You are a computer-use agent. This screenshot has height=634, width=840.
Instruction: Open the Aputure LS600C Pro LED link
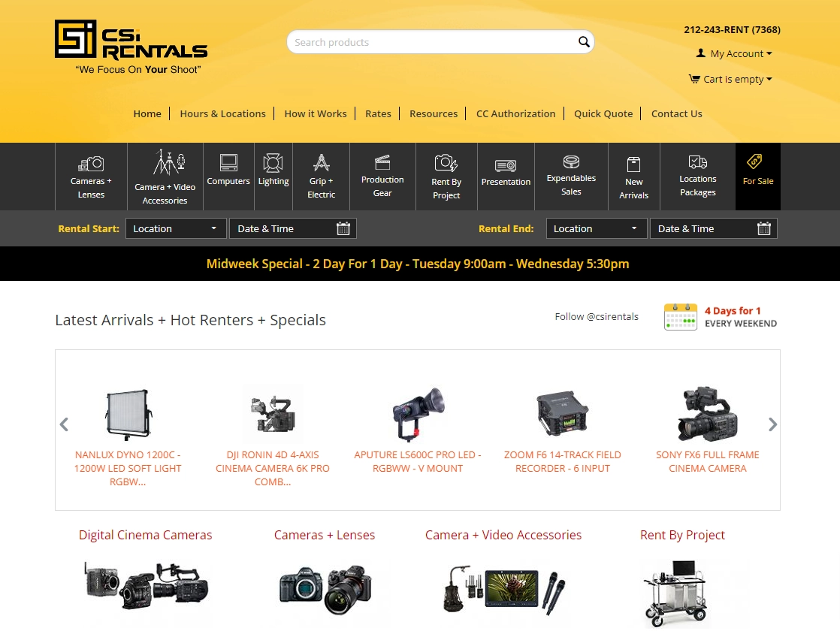(x=417, y=461)
